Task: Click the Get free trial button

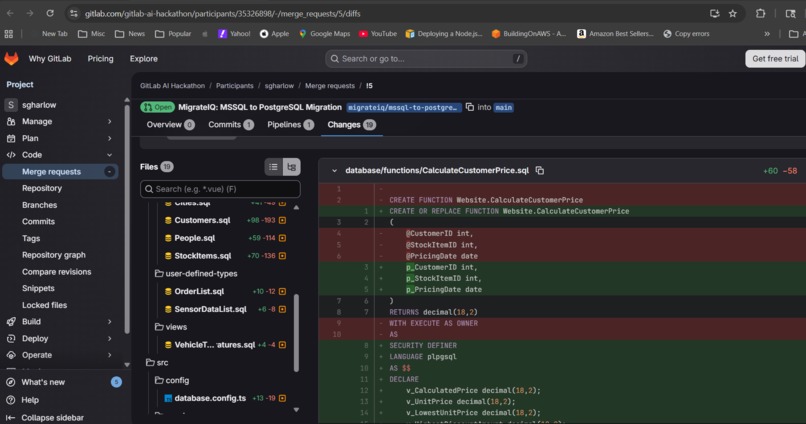Action: tap(775, 59)
